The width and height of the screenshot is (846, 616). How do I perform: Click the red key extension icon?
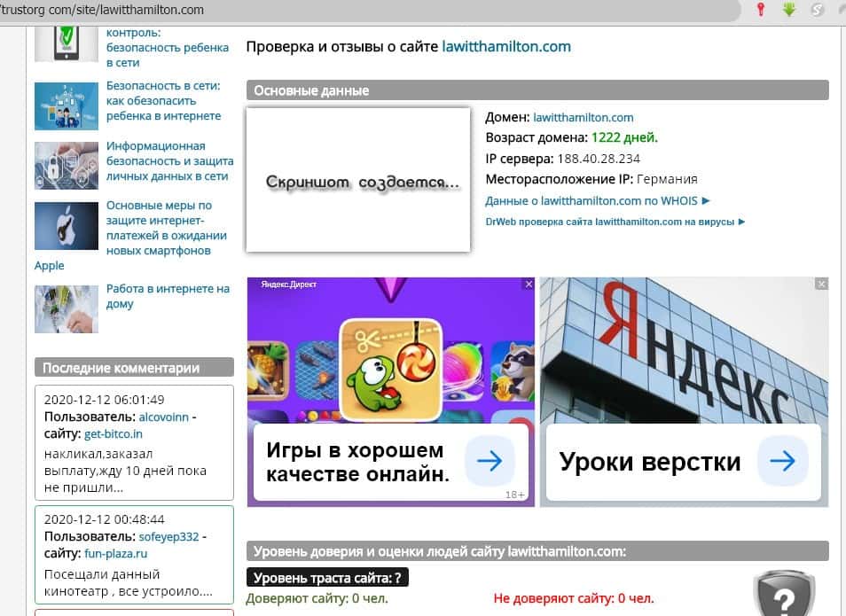[x=761, y=10]
